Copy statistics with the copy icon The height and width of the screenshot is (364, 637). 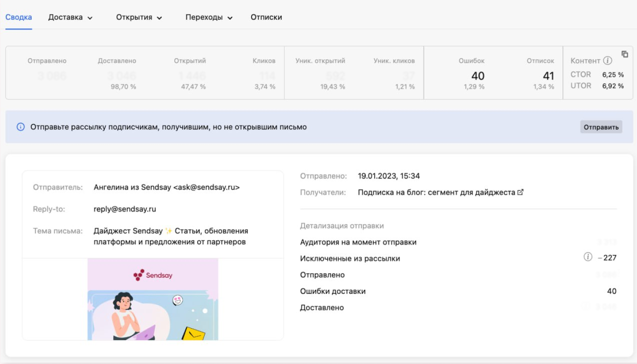[625, 54]
